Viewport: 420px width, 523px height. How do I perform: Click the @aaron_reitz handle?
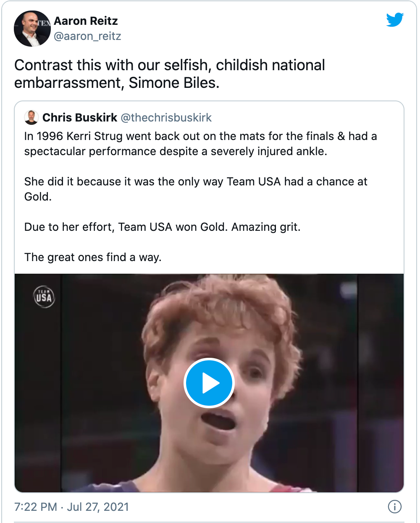(87, 37)
